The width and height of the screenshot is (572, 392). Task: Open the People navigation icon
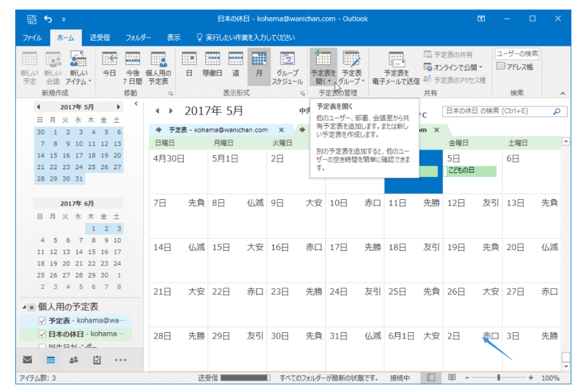click(74, 360)
